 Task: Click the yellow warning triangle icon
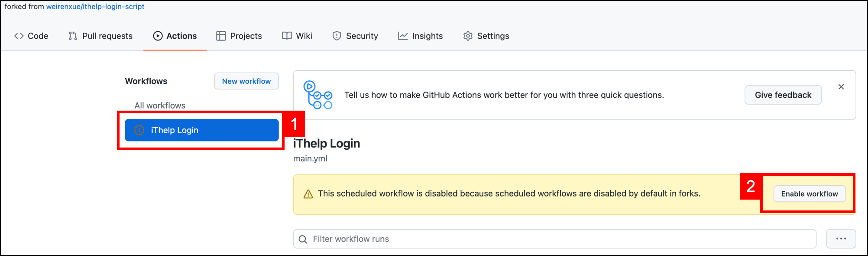[308, 194]
